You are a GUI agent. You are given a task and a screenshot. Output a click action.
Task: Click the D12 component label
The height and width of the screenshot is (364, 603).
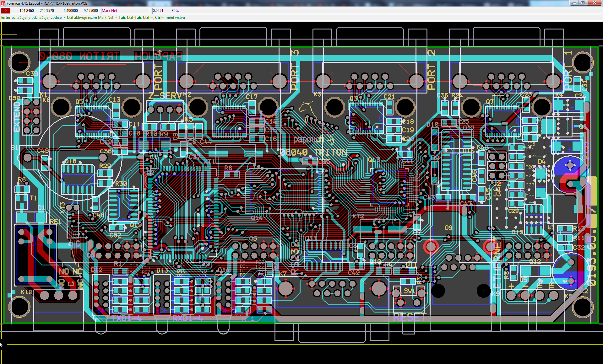97,270
